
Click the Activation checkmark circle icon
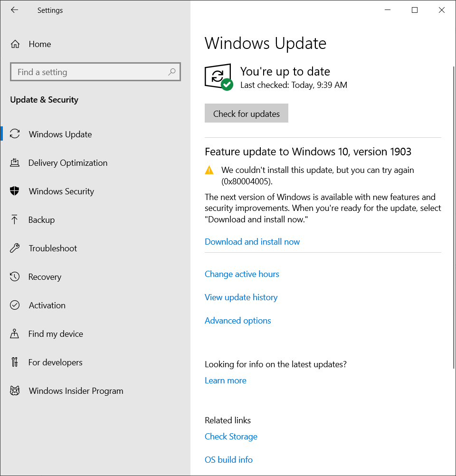[x=15, y=305]
